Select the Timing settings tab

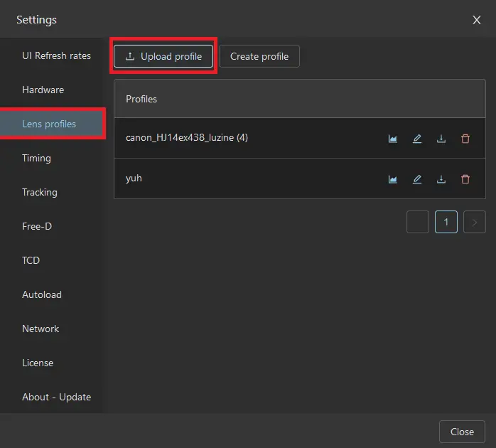pos(36,158)
